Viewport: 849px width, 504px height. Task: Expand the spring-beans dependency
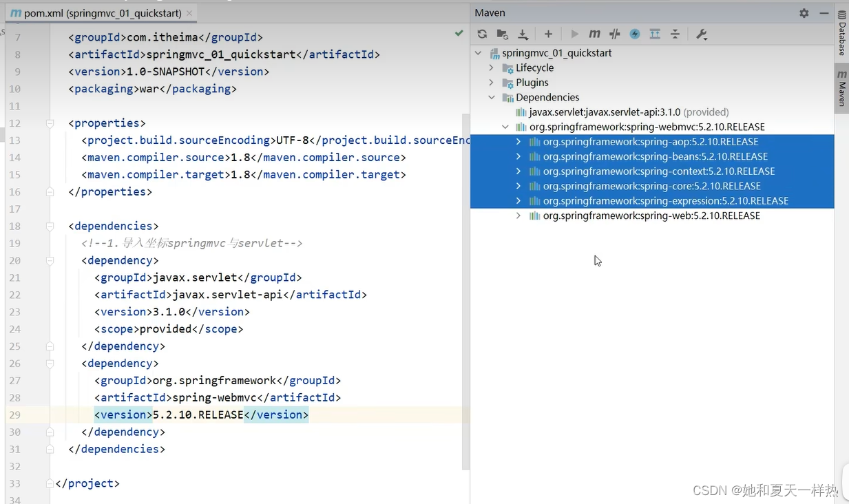click(518, 156)
